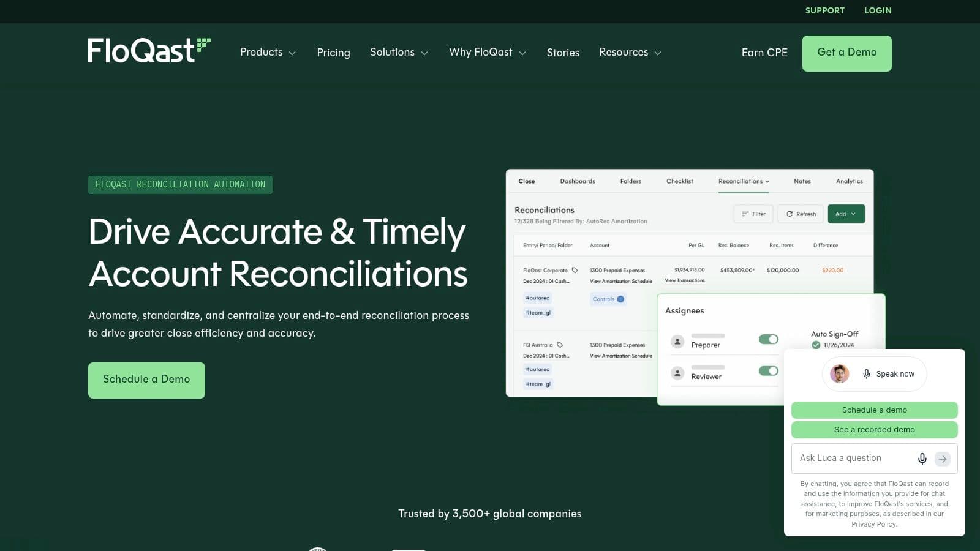
Task: Click the hero Schedule a Demo button
Action: point(146,380)
